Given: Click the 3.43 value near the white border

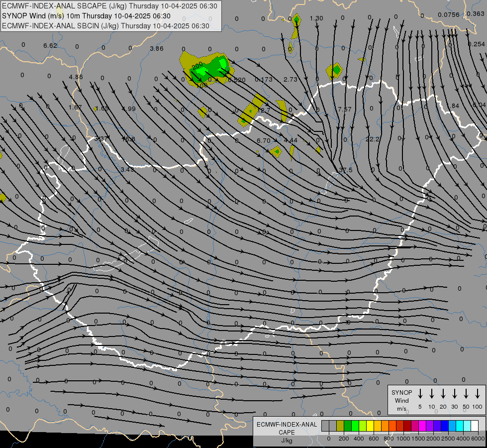Looking at the screenshot, I should click(128, 169).
